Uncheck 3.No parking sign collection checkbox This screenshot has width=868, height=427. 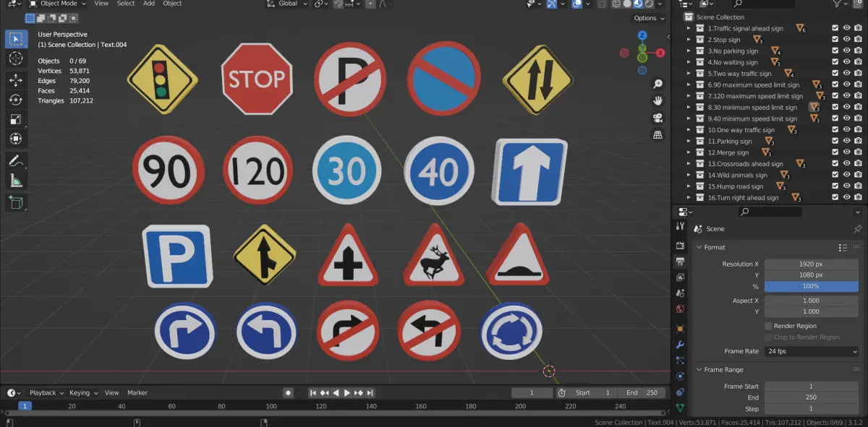click(835, 51)
